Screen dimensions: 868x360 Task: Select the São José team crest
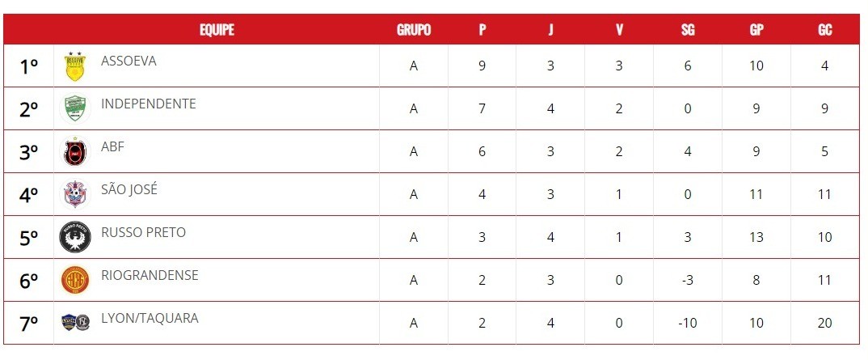[74, 194]
